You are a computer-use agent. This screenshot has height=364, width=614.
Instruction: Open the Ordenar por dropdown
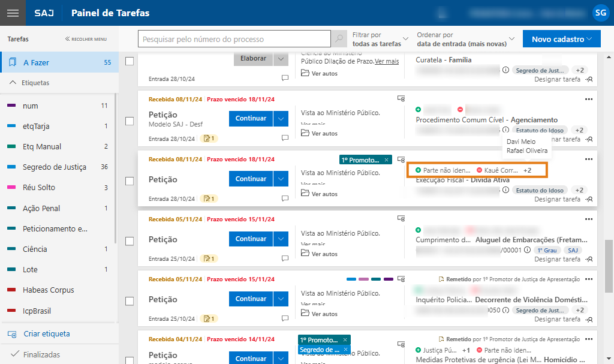point(465,40)
